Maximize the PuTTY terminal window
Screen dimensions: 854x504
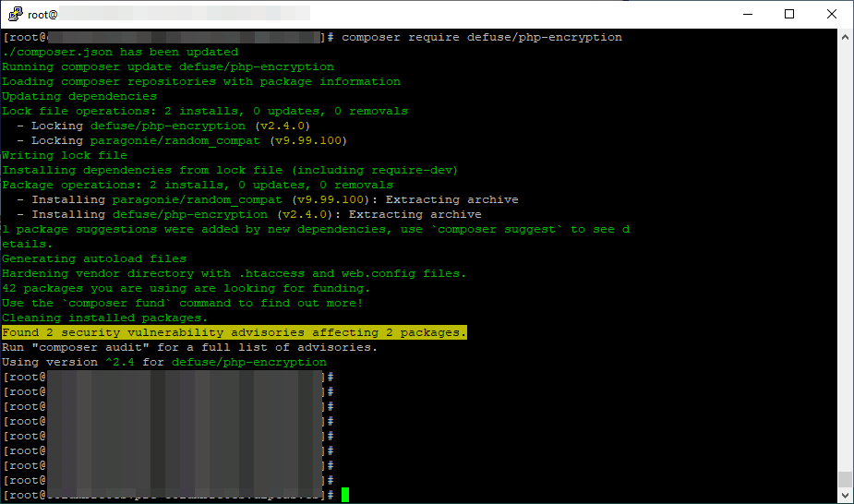tap(789, 14)
